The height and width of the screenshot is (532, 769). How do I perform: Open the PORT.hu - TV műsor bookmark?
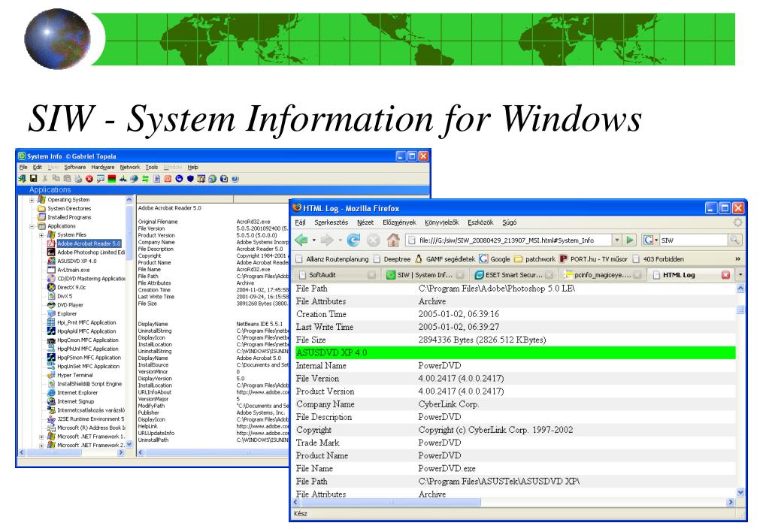click(x=593, y=259)
